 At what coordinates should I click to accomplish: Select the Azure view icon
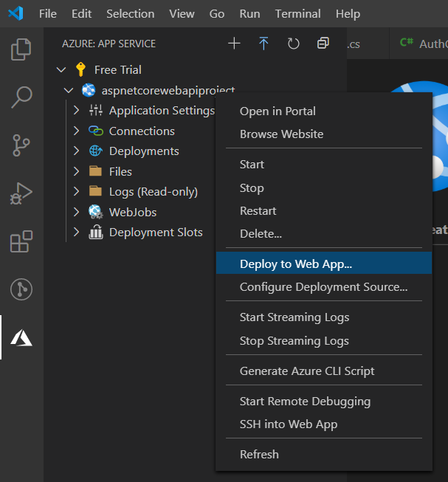pyautogui.click(x=21, y=337)
